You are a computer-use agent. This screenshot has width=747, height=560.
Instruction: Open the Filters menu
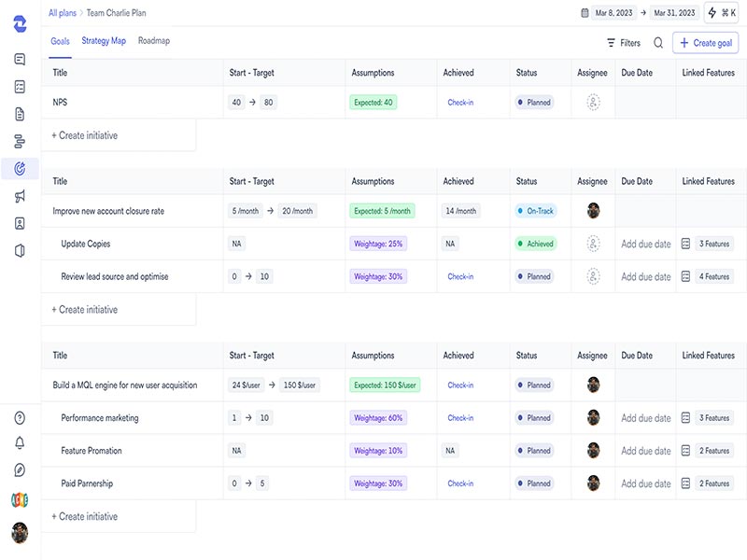pyautogui.click(x=624, y=43)
